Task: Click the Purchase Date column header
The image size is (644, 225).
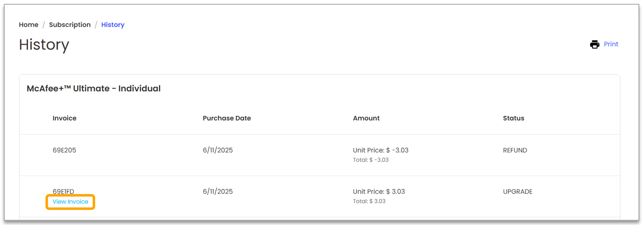Action: (227, 118)
